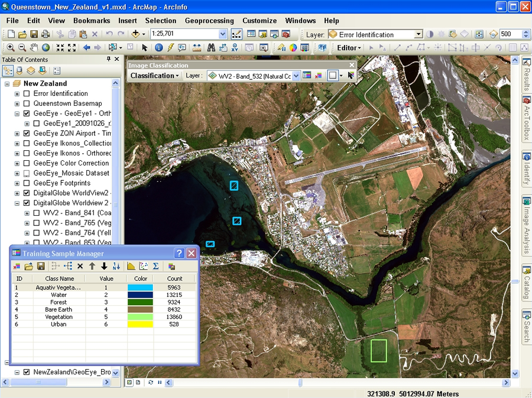Activate the Identify tool
This screenshot has height=398, width=532.
159,48
